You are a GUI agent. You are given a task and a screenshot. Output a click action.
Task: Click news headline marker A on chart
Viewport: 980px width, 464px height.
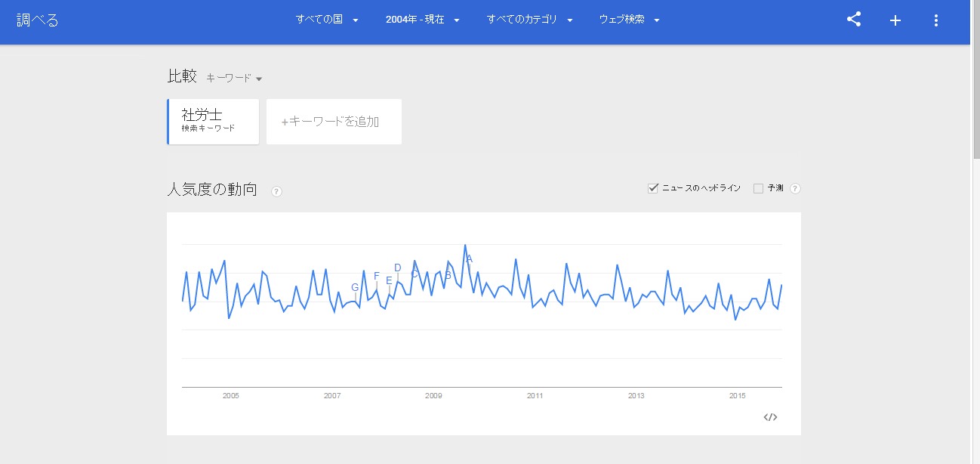tap(469, 258)
